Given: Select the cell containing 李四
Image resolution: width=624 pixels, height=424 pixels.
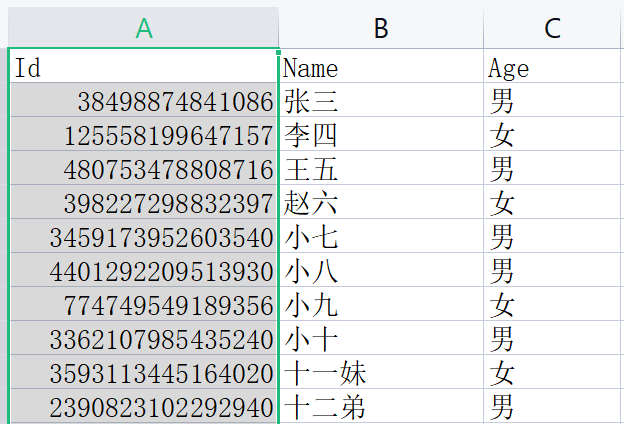Looking at the screenshot, I should pos(380,135).
